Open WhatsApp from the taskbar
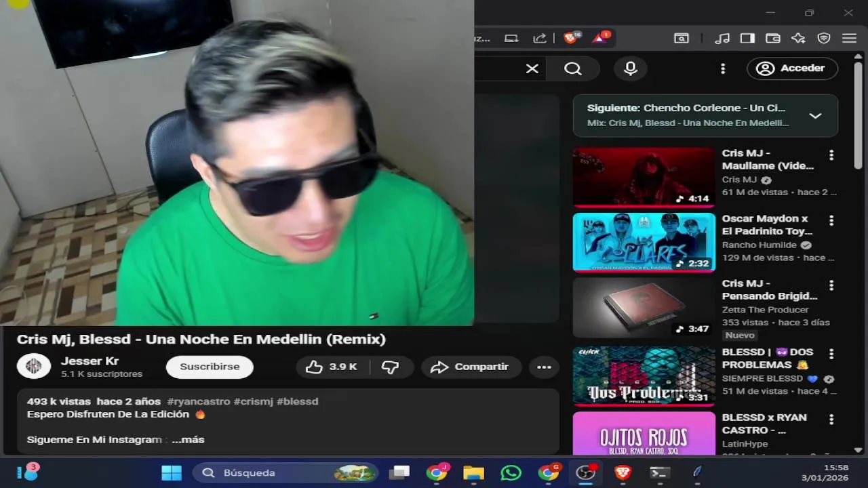Screen dimensions: 868x488 [x=511, y=472]
